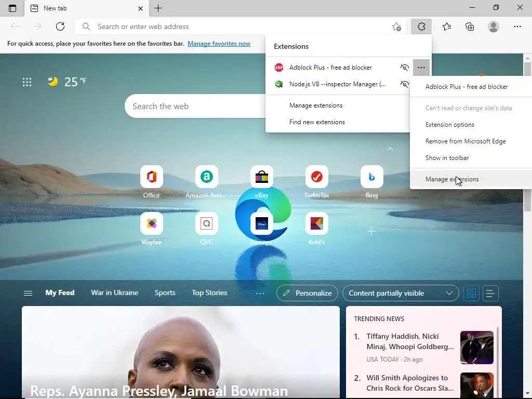Click the Back navigation arrow
The height and width of the screenshot is (399, 532).
(15, 26)
